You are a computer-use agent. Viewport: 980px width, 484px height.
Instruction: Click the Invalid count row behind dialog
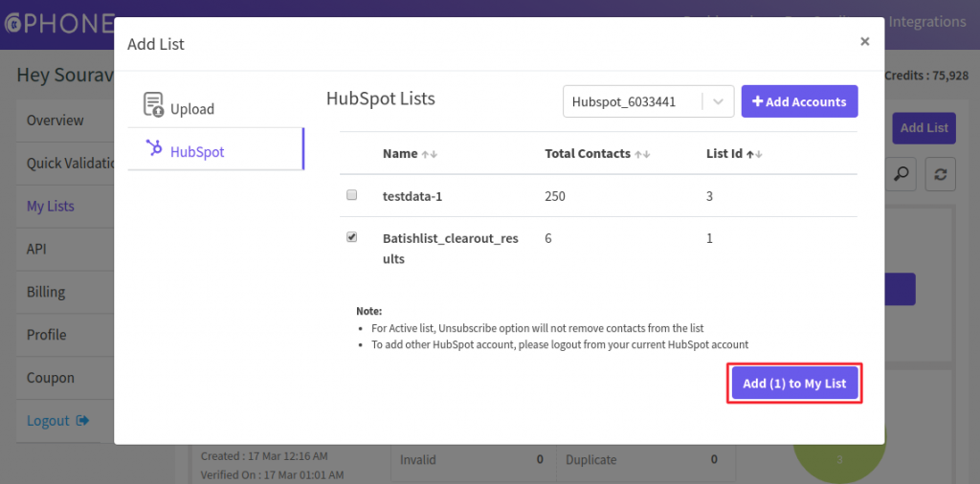471,460
